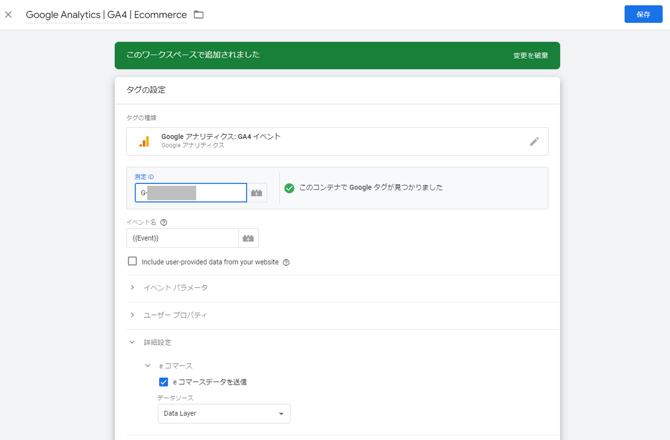Enable Include user-provided data checkbox

tap(132, 262)
